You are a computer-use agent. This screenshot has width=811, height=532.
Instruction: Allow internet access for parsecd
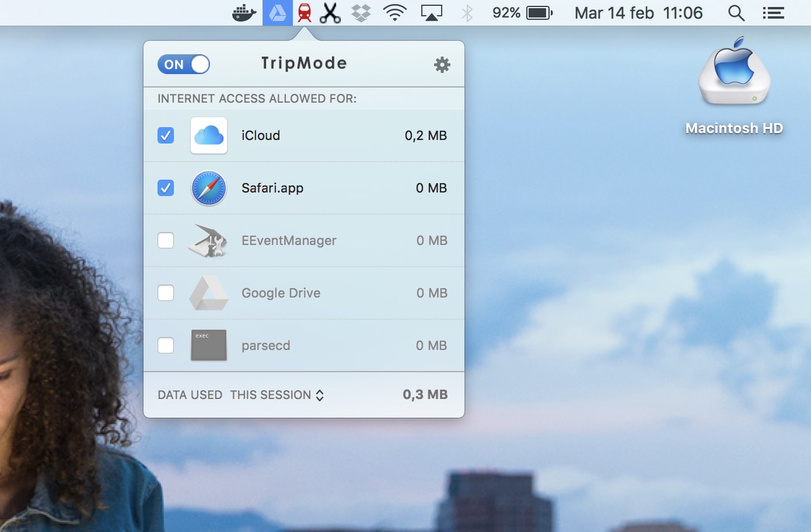tap(166, 345)
